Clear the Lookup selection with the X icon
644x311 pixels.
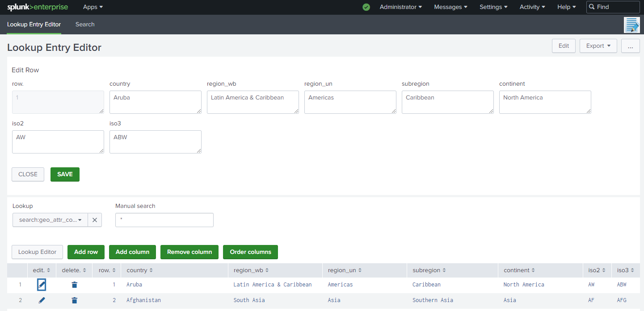click(x=95, y=220)
